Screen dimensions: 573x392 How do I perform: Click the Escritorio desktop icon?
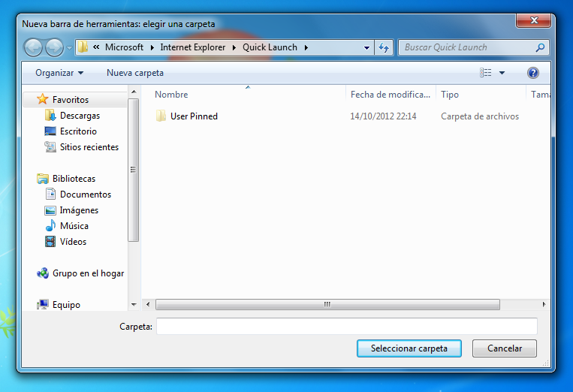[x=50, y=131]
